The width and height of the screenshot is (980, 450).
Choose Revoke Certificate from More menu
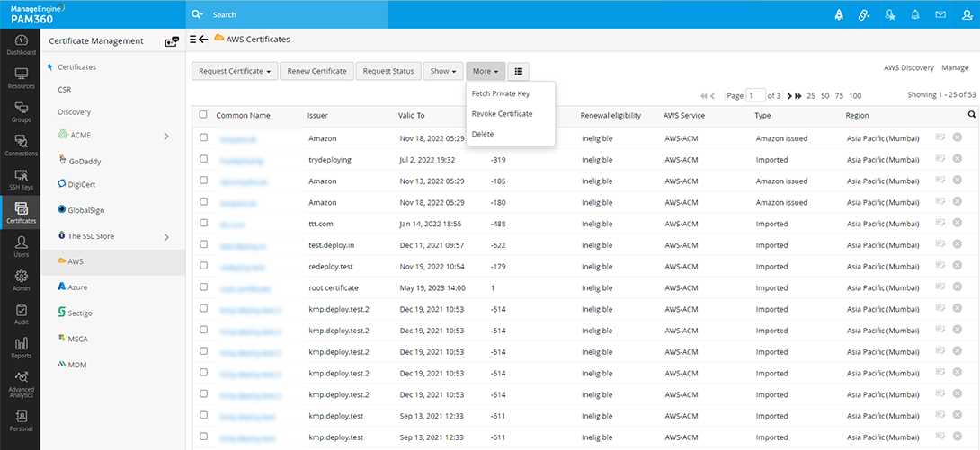(502, 114)
